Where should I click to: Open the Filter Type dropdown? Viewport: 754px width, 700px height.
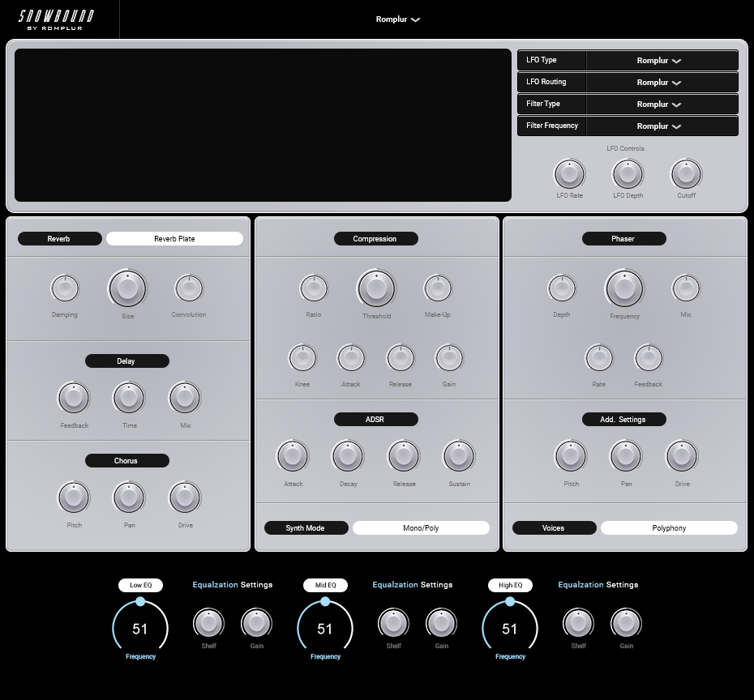[662, 105]
